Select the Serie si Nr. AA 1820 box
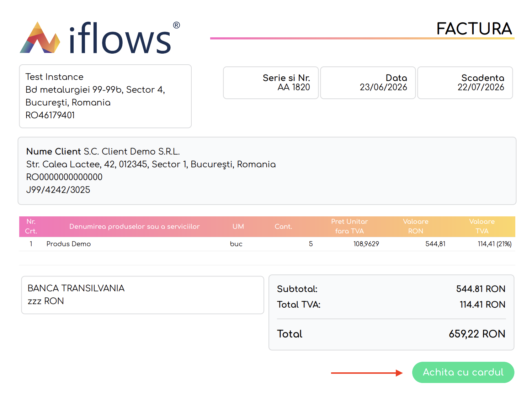This screenshot has width=532, height=410. click(x=271, y=83)
